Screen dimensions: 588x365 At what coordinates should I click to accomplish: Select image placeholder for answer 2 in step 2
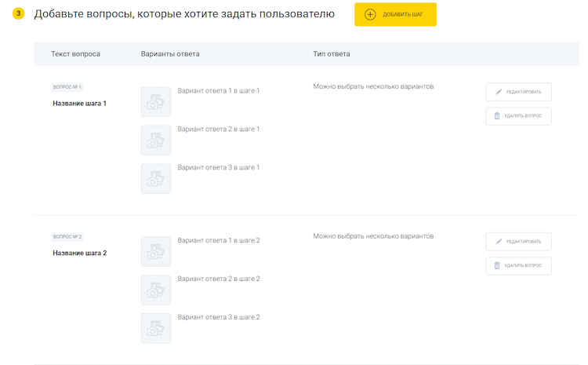pos(155,290)
